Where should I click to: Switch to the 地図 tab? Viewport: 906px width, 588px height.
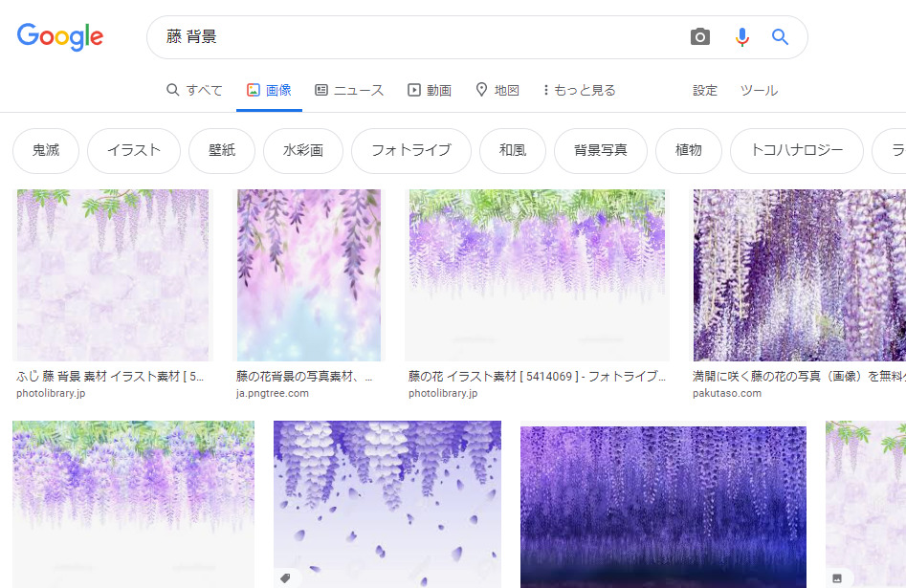click(x=497, y=90)
